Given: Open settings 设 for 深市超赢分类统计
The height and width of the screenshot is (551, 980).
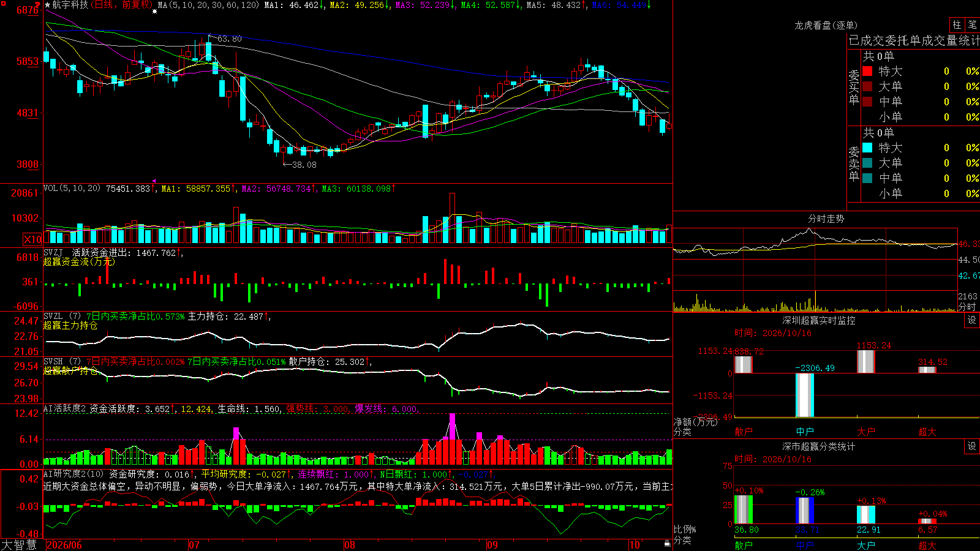Looking at the screenshot, I should tap(972, 446).
